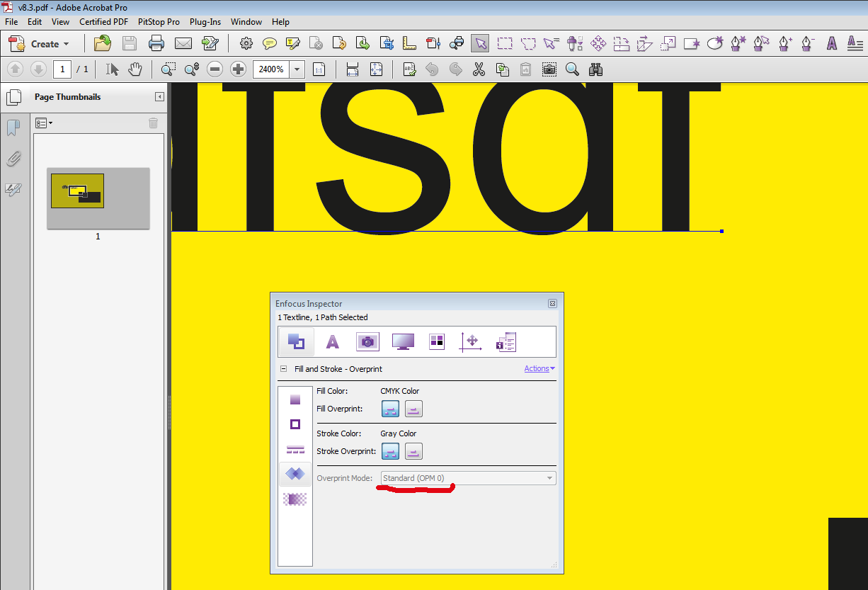Switch to Inspector Summary info category
This screenshot has height=590, width=868.
pyautogui.click(x=506, y=342)
